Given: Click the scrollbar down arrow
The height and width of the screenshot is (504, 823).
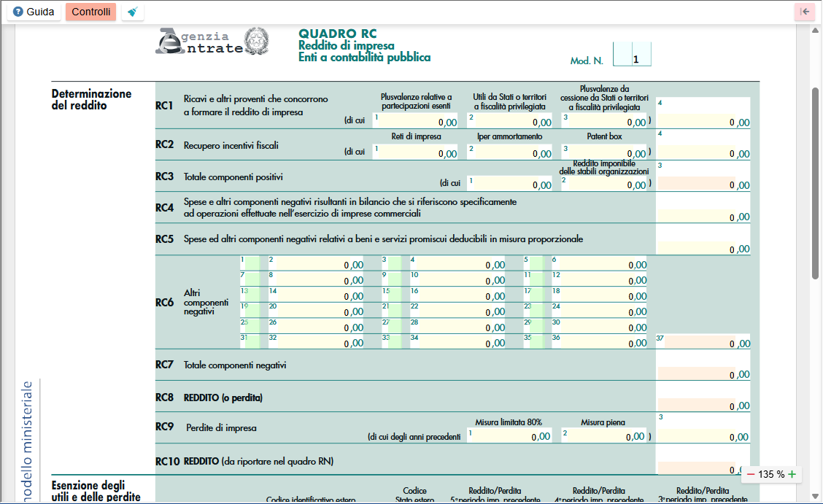Looking at the screenshot, I should (x=815, y=495).
